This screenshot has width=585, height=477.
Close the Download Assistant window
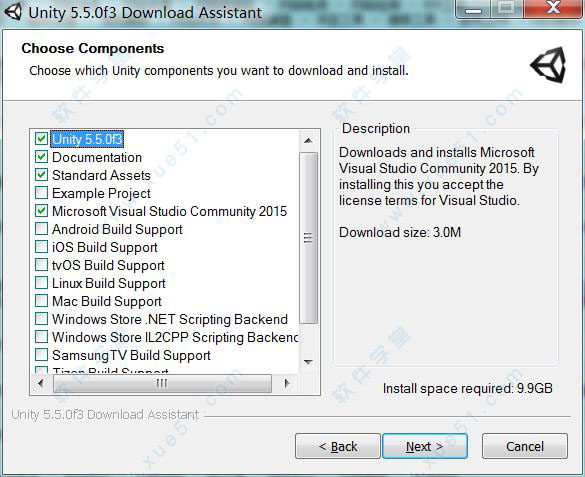click(x=553, y=8)
